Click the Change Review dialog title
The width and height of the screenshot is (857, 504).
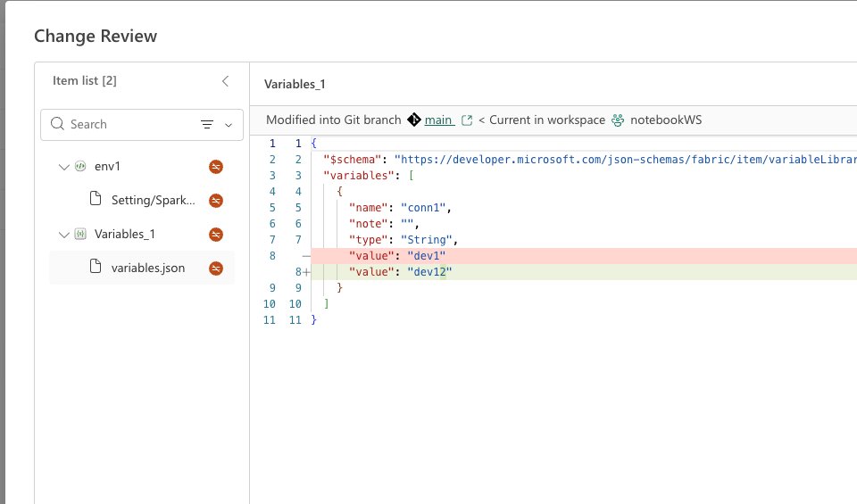(96, 36)
